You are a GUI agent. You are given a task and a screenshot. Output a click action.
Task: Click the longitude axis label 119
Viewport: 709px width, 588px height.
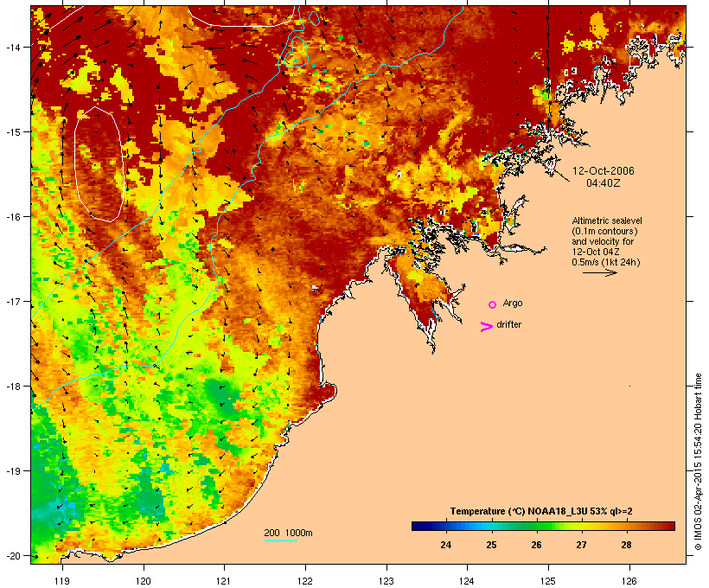pos(62,581)
